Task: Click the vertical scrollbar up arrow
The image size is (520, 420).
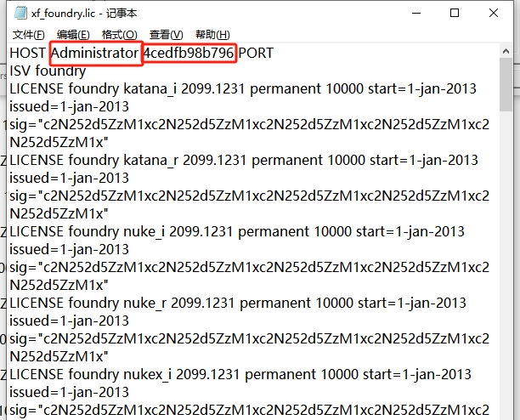Action: click(506, 51)
